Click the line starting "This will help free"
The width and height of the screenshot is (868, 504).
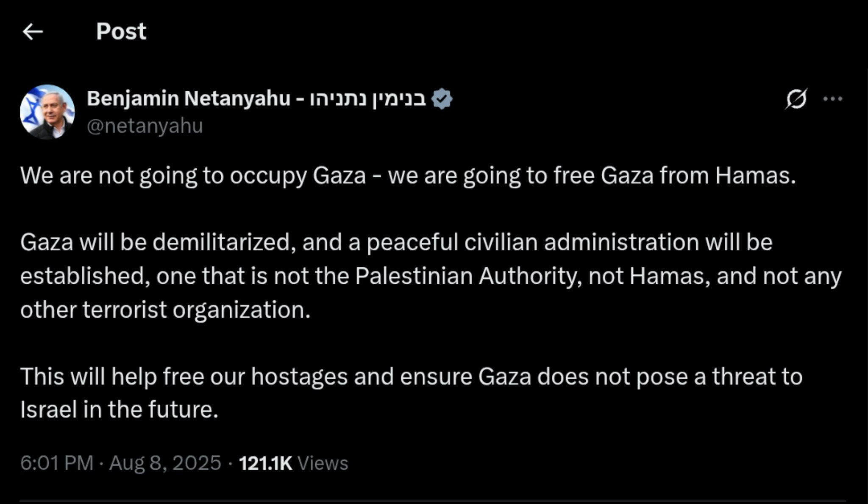coord(411,376)
